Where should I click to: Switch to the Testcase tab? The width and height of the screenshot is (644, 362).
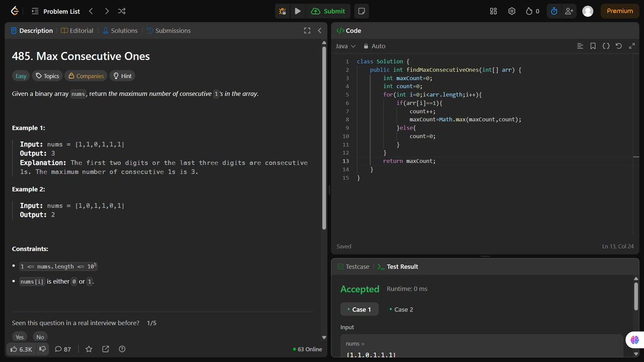353,267
